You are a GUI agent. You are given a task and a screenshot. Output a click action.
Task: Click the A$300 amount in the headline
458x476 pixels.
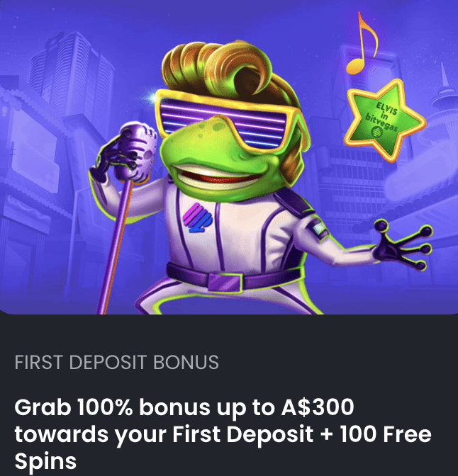click(x=318, y=407)
